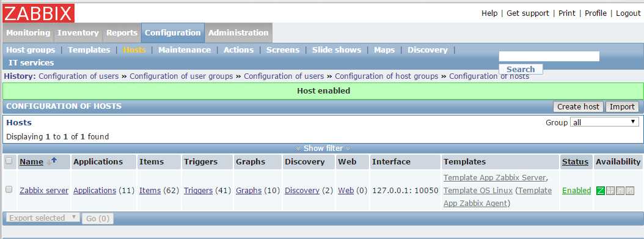Click the Print link
Image resolution: width=644 pixels, height=239 pixels.
567,13
